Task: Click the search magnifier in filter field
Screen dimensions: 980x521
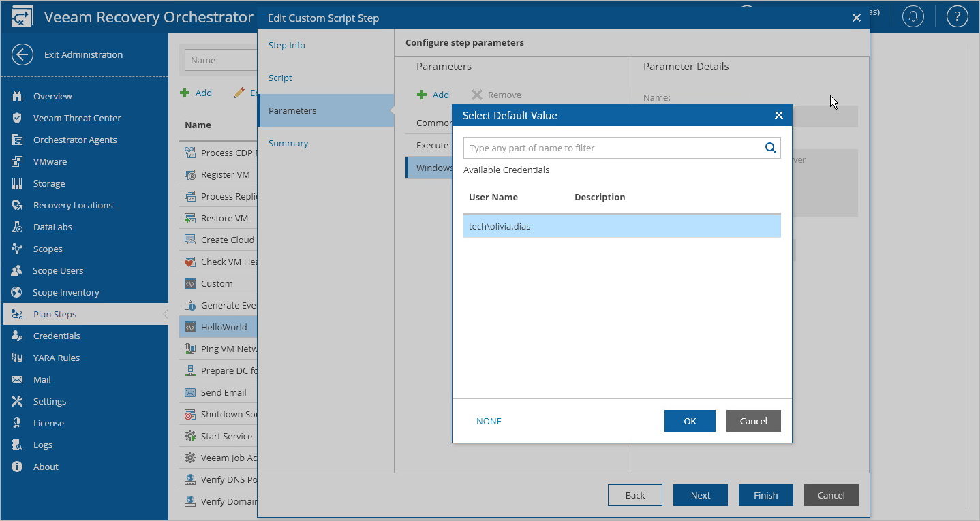Action: click(x=771, y=147)
